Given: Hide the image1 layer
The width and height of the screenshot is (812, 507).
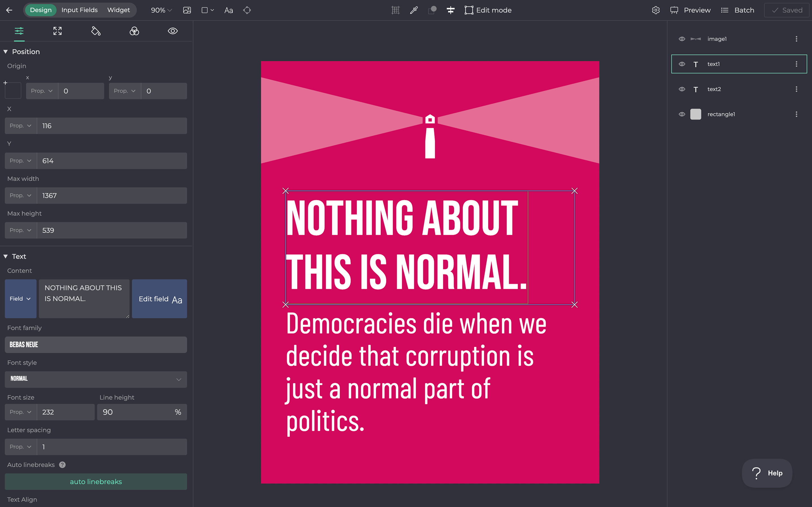Looking at the screenshot, I should click(x=682, y=39).
